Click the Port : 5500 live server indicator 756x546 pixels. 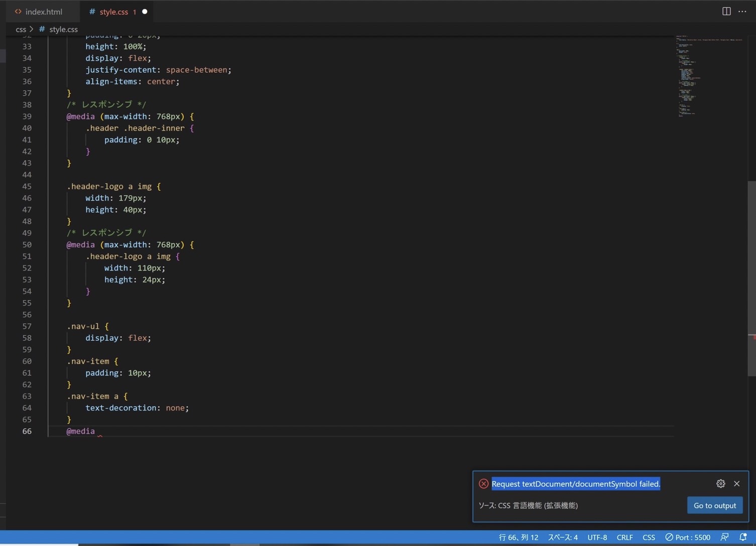pos(688,537)
